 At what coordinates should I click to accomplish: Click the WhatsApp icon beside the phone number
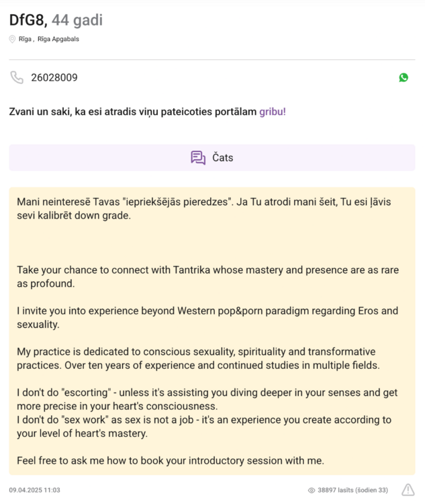(x=404, y=77)
